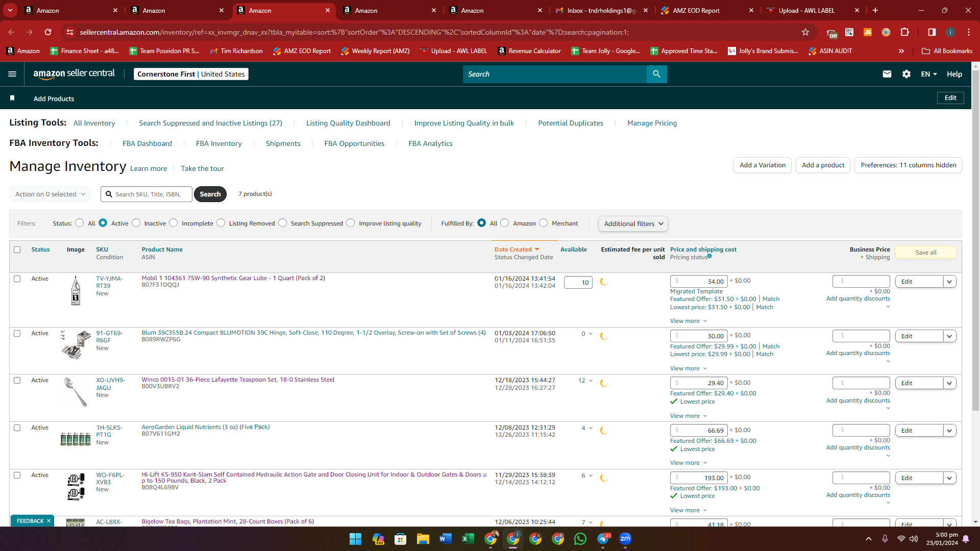Open the Seller Central hamburger menu
This screenshot has height=551, width=980.
coord(12,74)
